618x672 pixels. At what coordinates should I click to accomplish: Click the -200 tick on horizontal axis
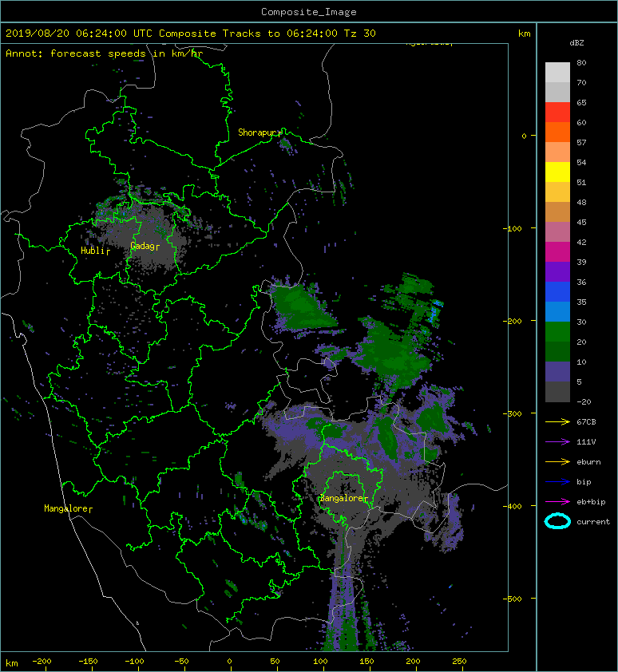42,662
